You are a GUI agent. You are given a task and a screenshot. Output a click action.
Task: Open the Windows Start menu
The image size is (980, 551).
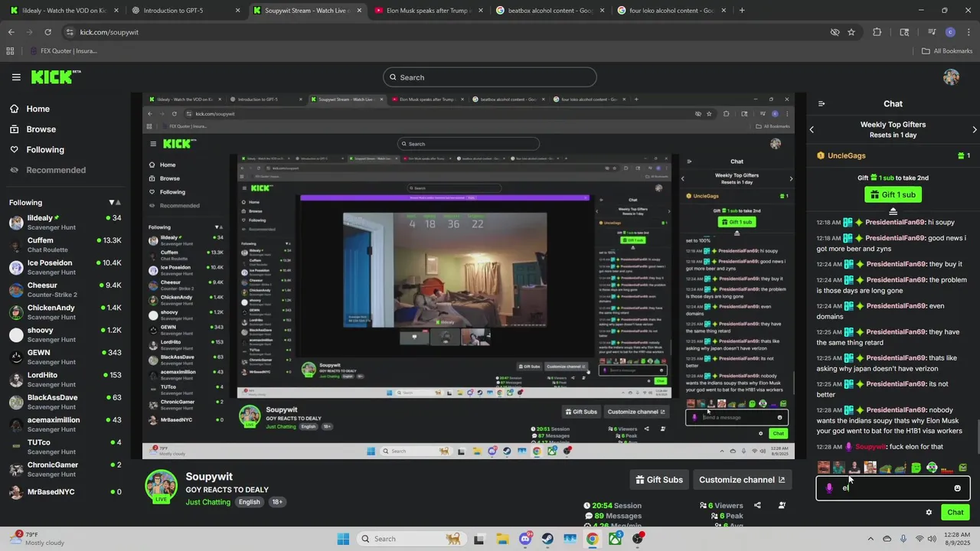pyautogui.click(x=343, y=539)
